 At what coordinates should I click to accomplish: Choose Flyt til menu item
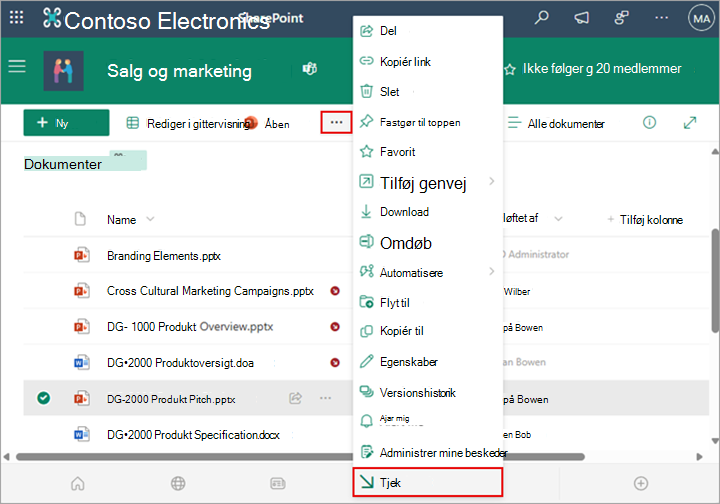(x=428, y=302)
